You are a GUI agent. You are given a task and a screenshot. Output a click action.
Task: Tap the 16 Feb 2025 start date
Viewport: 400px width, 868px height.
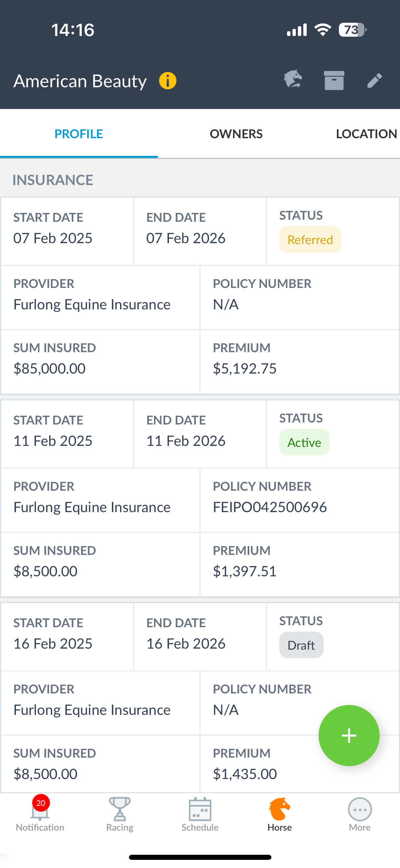pyautogui.click(x=53, y=644)
